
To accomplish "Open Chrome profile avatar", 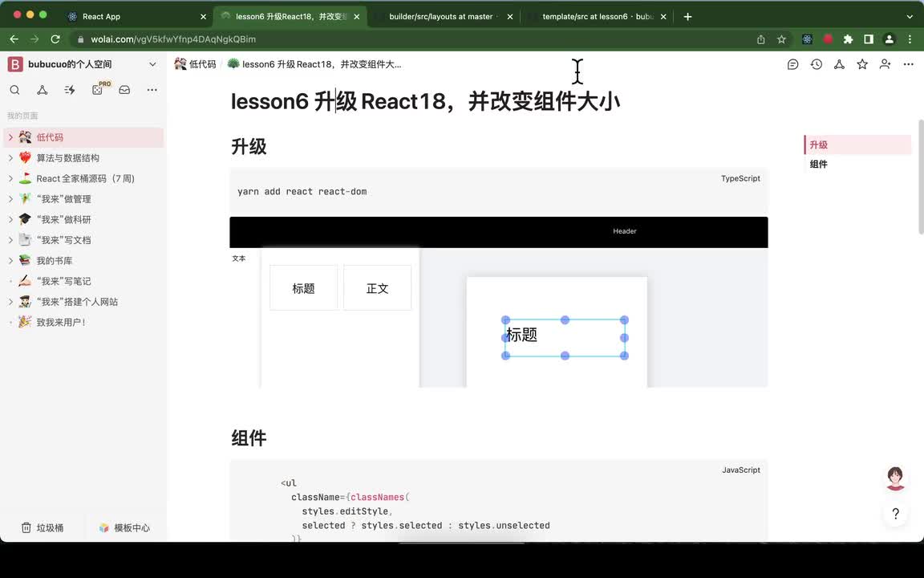I will 890,39.
